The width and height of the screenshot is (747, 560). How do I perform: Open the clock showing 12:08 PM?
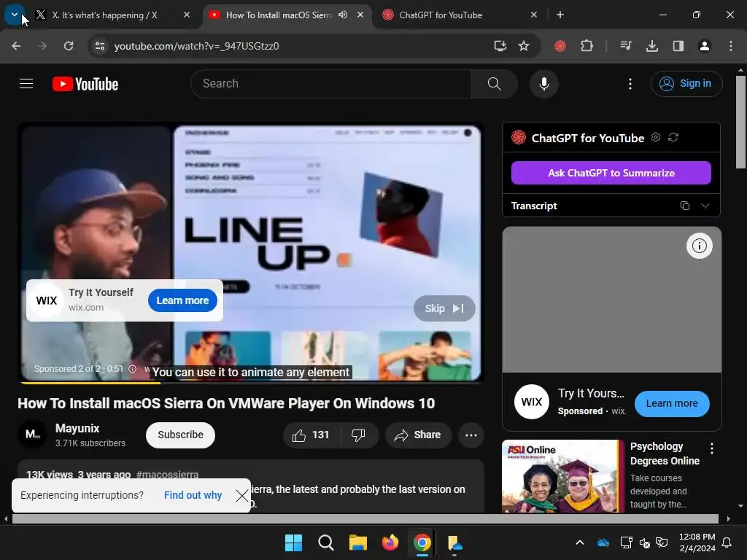coord(697,542)
